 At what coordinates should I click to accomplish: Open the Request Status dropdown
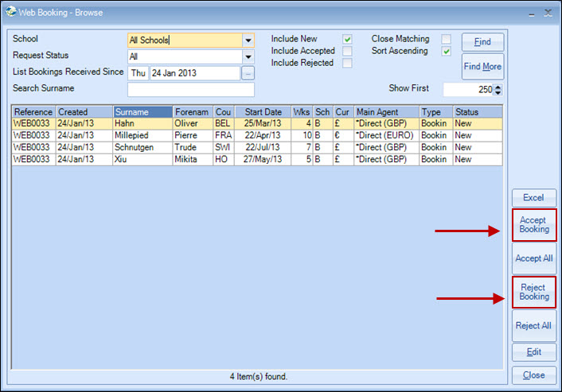[x=248, y=57]
